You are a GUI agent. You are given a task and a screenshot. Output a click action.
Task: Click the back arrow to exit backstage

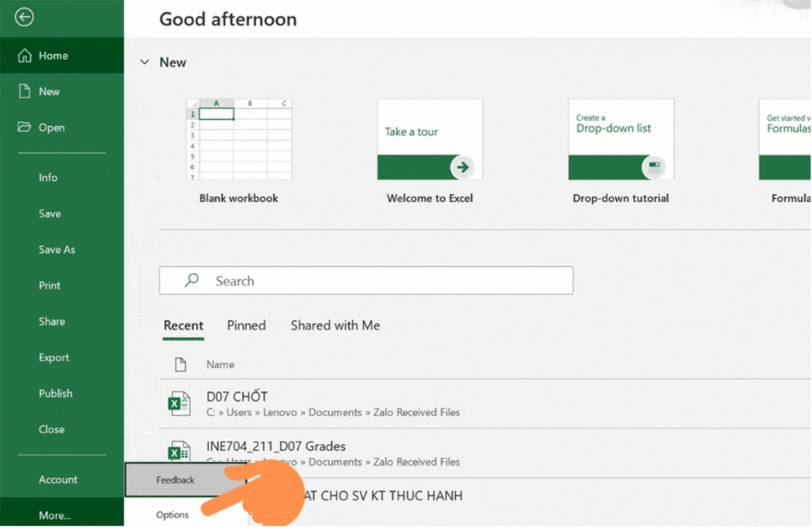(24, 17)
